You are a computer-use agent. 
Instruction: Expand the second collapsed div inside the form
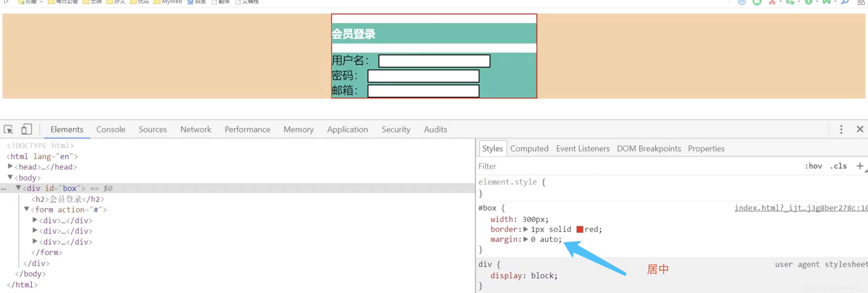click(35, 230)
